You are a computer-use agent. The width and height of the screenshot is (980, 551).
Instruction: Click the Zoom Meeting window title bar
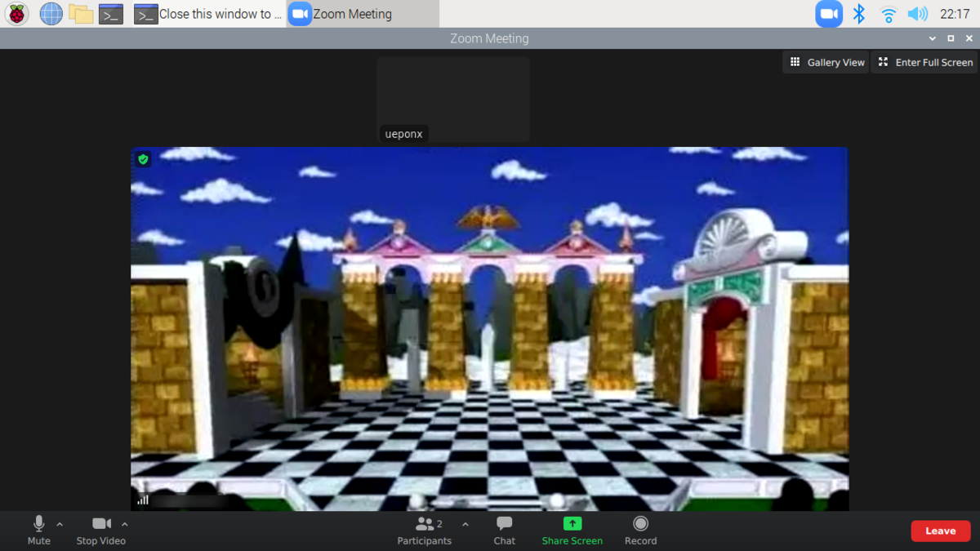point(489,38)
